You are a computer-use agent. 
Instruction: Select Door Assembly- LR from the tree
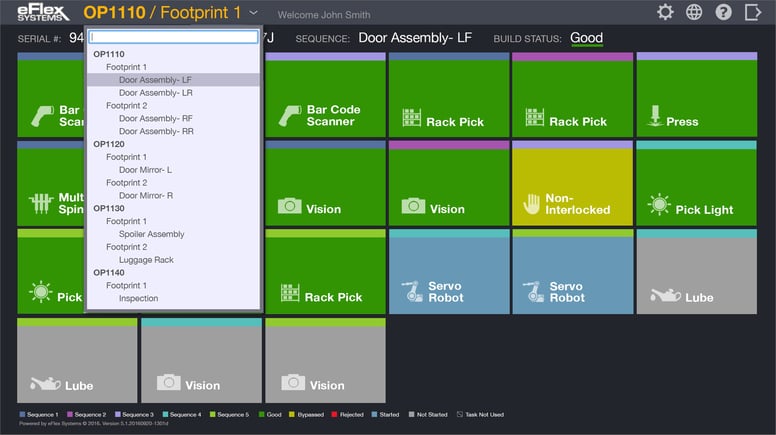pyautogui.click(x=155, y=93)
